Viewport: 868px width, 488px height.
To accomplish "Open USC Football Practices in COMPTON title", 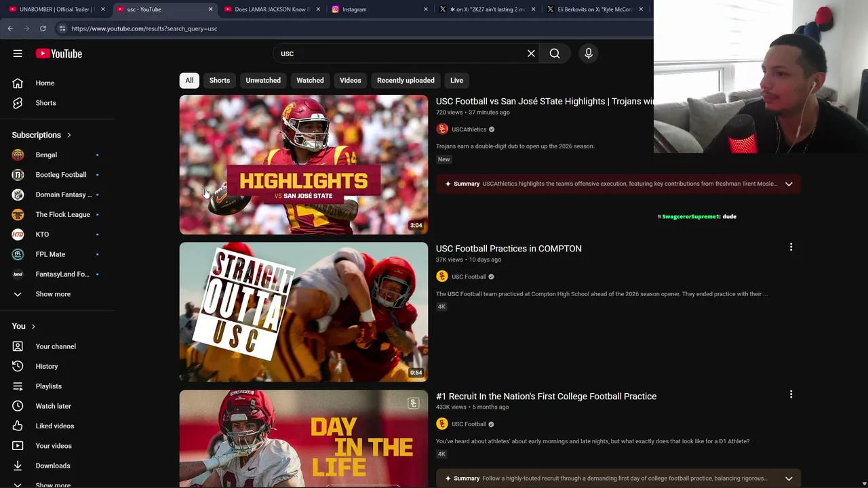I will [x=509, y=249].
